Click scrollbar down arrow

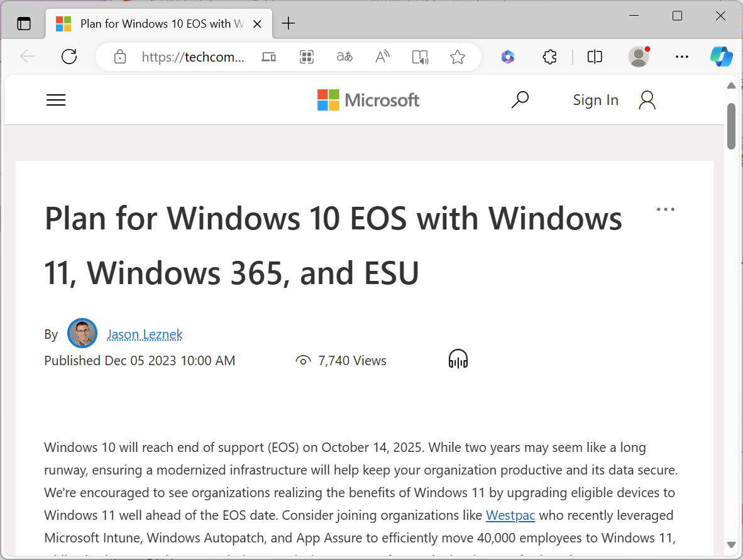point(731,545)
